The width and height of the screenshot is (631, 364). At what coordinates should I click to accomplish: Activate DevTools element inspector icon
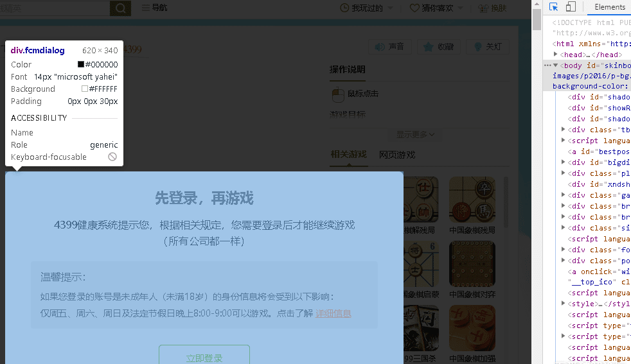click(554, 7)
